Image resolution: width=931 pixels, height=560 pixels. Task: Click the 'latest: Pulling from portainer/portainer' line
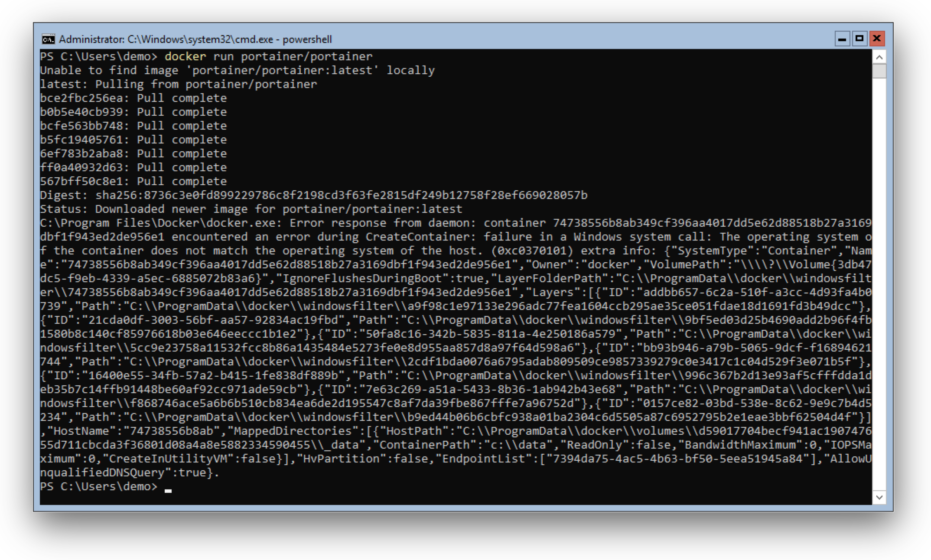[178, 84]
